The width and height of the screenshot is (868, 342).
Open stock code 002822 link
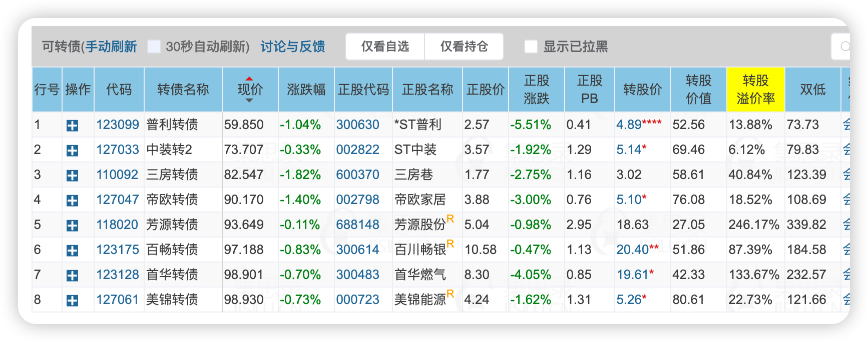click(x=358, y=149)
